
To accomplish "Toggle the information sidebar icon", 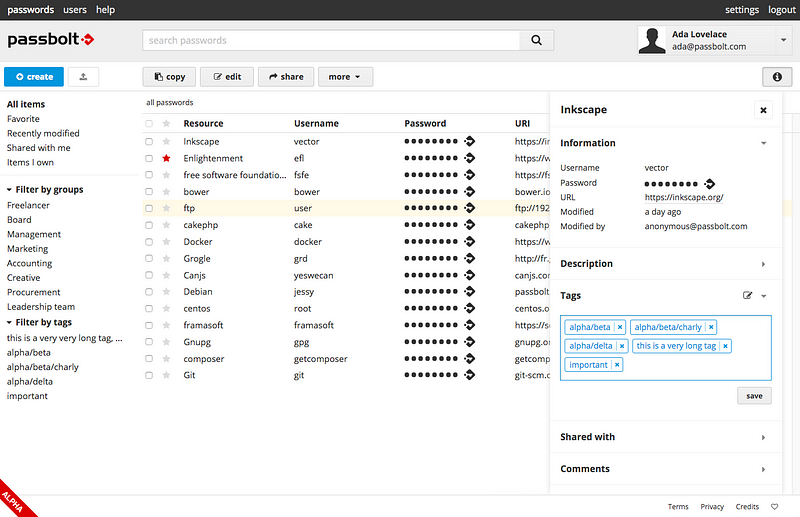I will tap(777, 77).
